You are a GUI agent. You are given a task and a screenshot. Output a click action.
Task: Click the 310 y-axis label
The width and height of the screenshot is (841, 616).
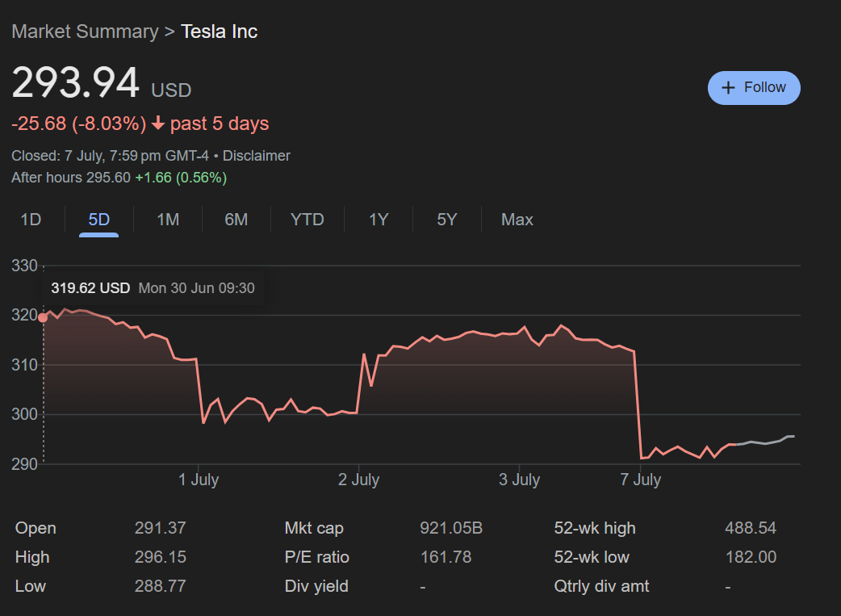[x=24, y=365]
